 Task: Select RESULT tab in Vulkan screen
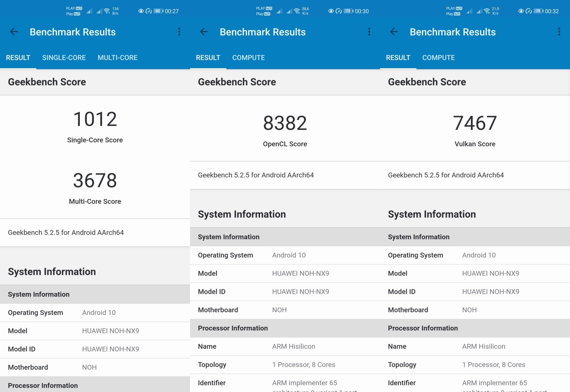point(398,58)
